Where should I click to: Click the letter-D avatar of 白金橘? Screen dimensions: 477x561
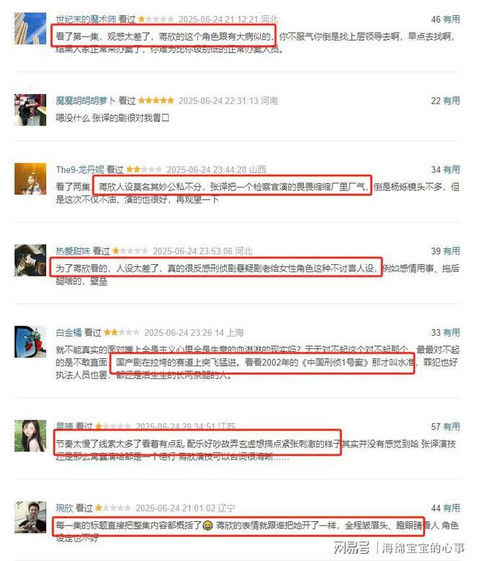pyautogui.click(x=30, y=342)
